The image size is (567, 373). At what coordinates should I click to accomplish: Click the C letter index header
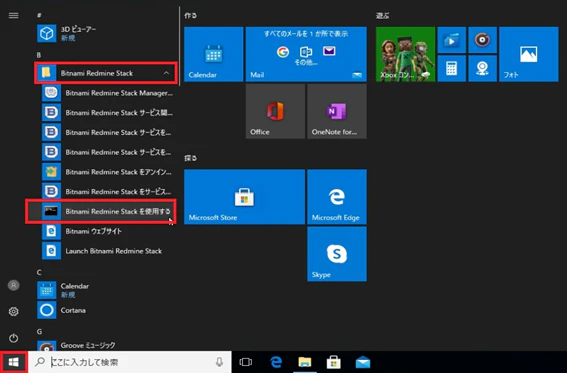pos(39,272)
